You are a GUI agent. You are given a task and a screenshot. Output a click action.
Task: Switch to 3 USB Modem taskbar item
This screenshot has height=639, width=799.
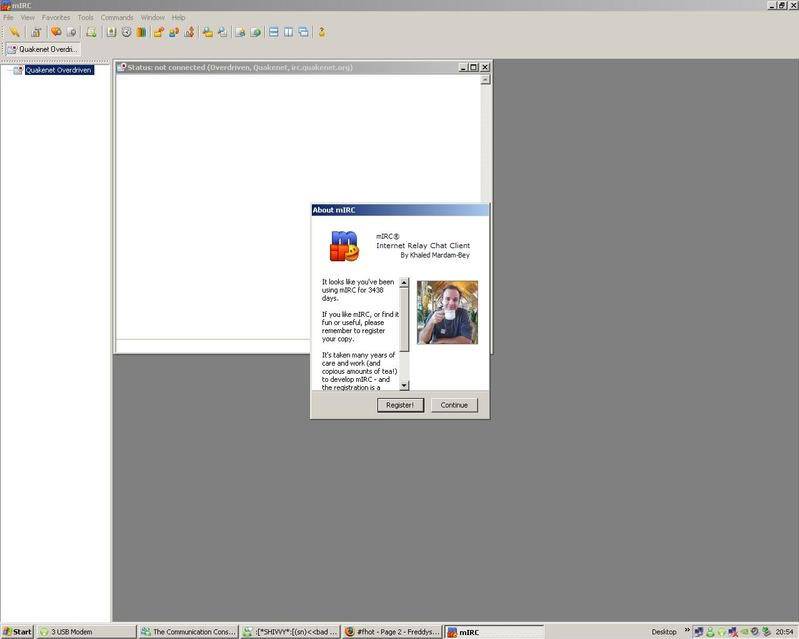click(x=86, y=632)
